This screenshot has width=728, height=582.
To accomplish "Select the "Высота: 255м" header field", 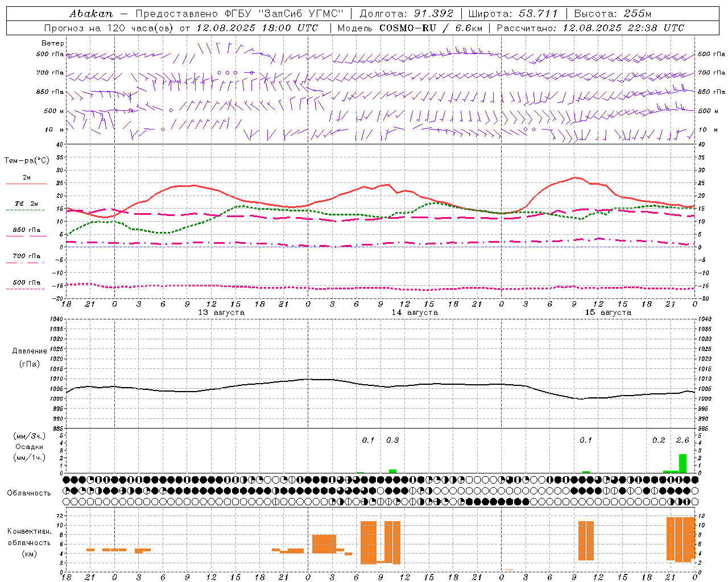I will [x=613, y=14].
